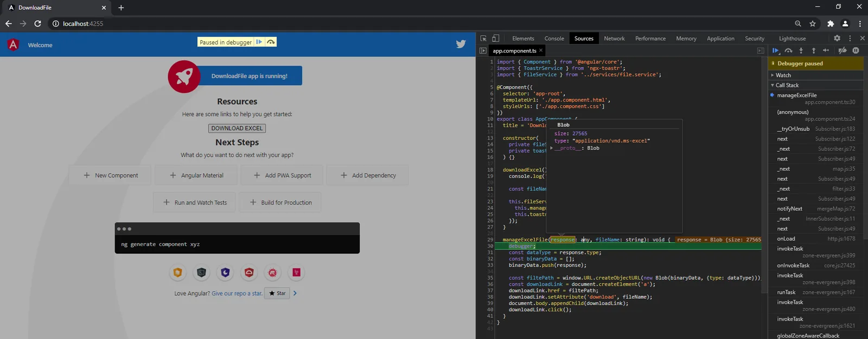Click the Twitter bird icon in the page header
Viewport: 868px width, 339px height.
(461, 44)
